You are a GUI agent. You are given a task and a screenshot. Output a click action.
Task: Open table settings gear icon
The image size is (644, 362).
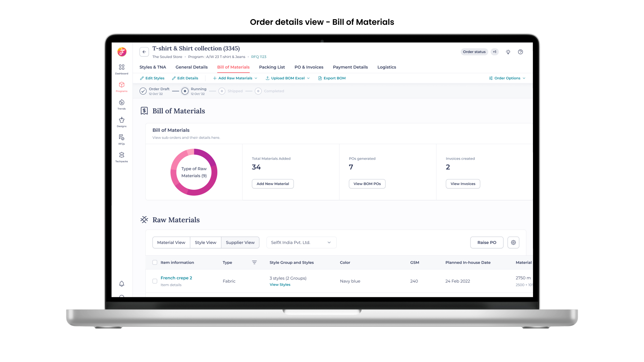pos(513,242)
